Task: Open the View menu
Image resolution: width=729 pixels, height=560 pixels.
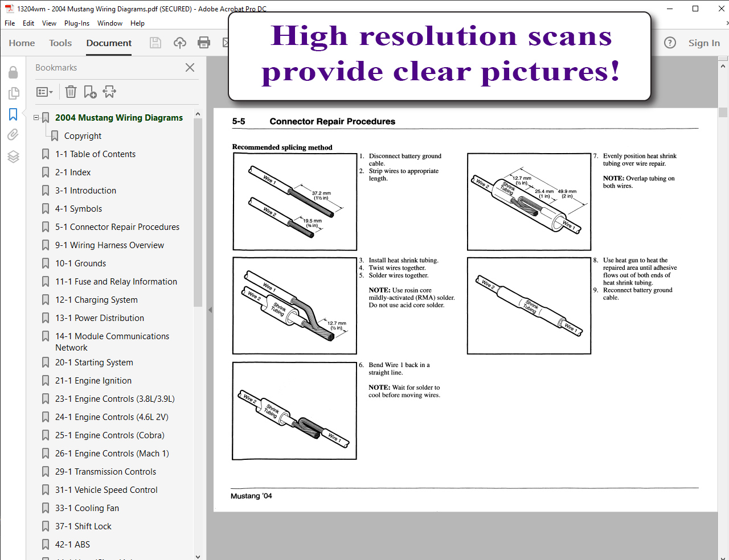Action: pos(50,23)
